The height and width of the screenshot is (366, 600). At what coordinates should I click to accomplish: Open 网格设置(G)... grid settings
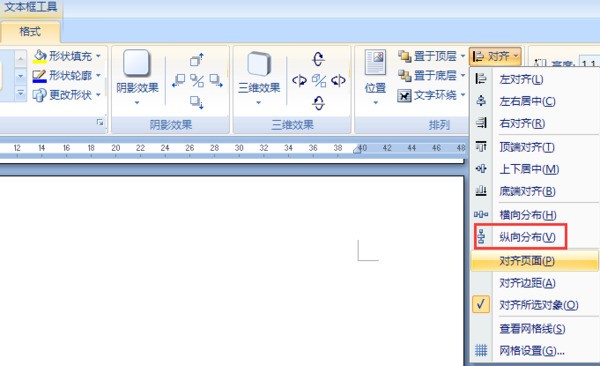click(x=535, y=350)
